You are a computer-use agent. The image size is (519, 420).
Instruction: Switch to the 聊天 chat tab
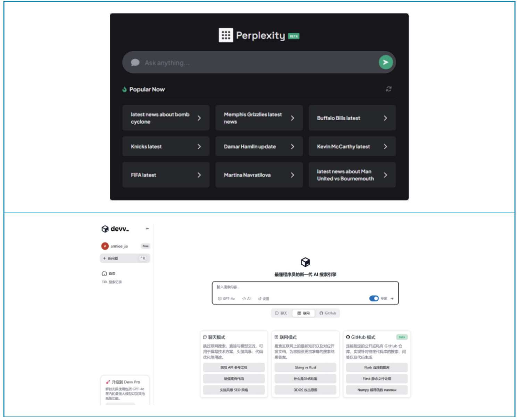[281, 313]
